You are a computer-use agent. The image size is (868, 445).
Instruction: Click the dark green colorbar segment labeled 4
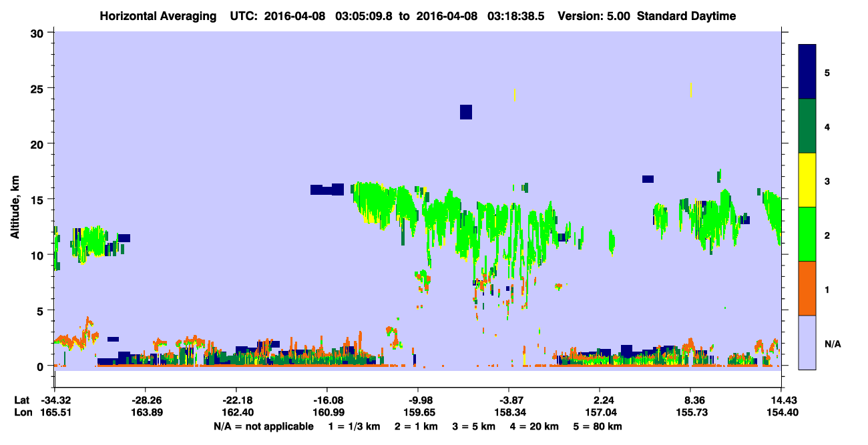point(807,126)
